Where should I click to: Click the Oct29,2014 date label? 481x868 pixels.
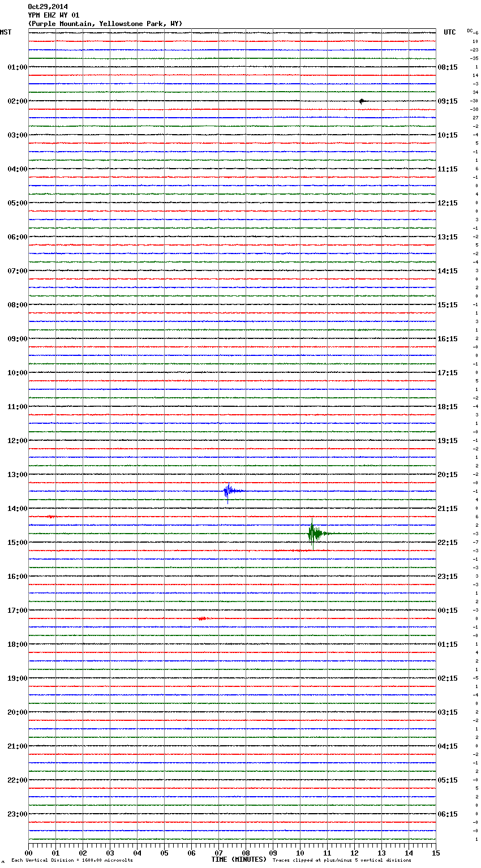coord(48,7)
